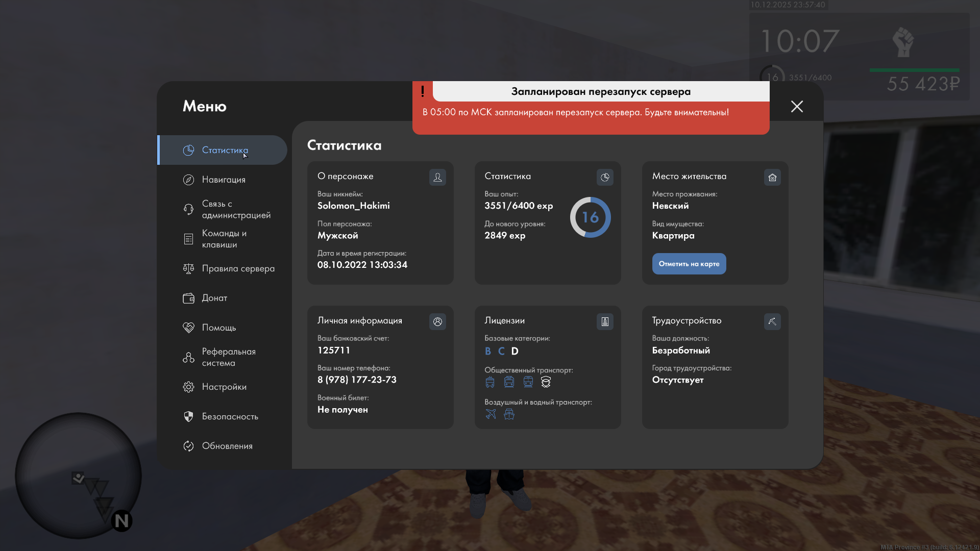This screenshot has width=980, height=551.
Task: Go to Донат section
Action: [x=214, y=298]
